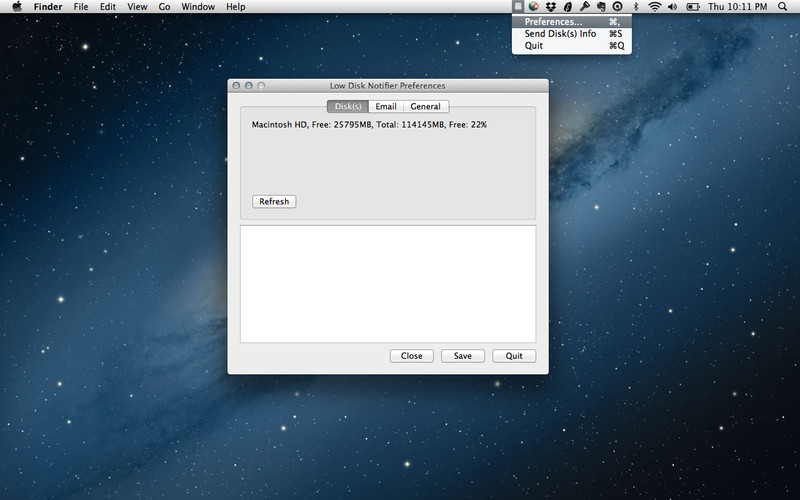
Task: Minimize the preferences window via traffic light
Action: (x=248, y=86)
